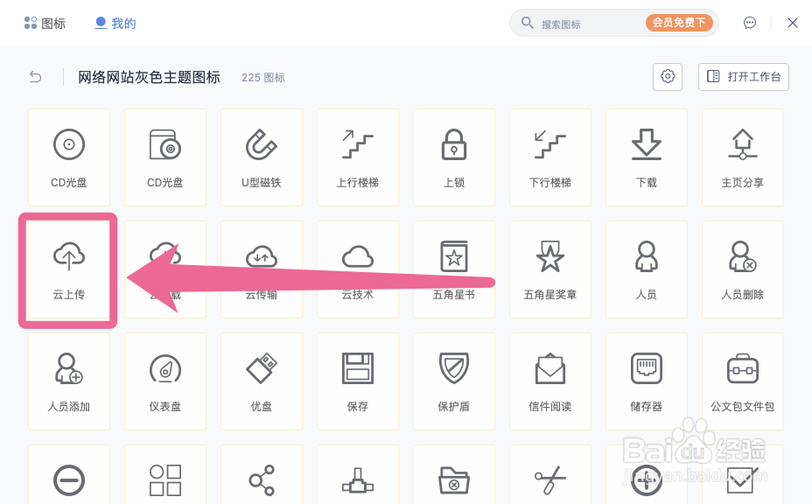Select the folder with X icon
812x504 pixels.
(x=454, y=479)
